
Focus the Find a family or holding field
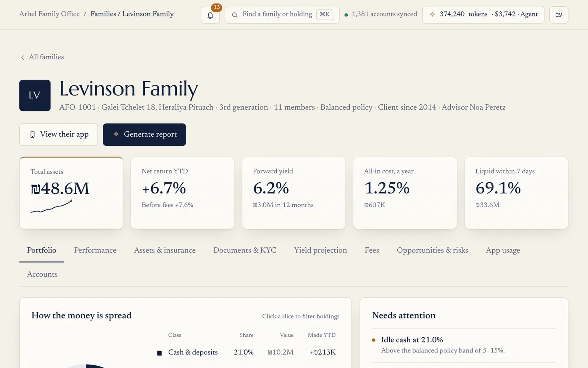tap(282, 15)
